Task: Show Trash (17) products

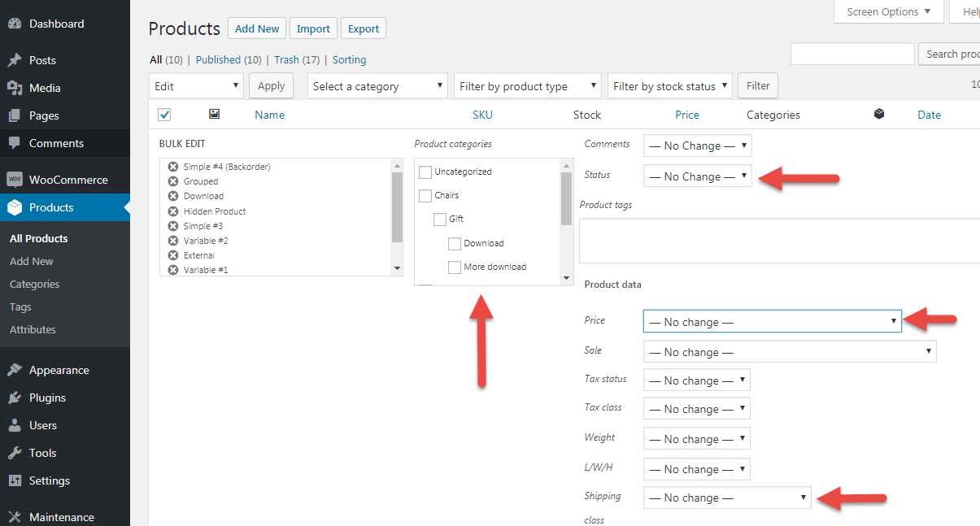Action: (x=297, y=59)
